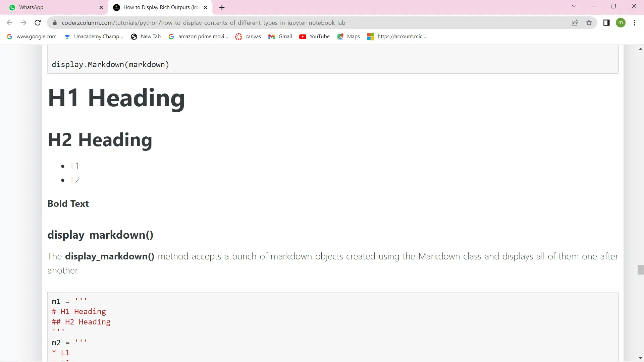Click the Chrome profile avatar icon
The height and width of the screenshot is (362, 644).
point(621,22)
